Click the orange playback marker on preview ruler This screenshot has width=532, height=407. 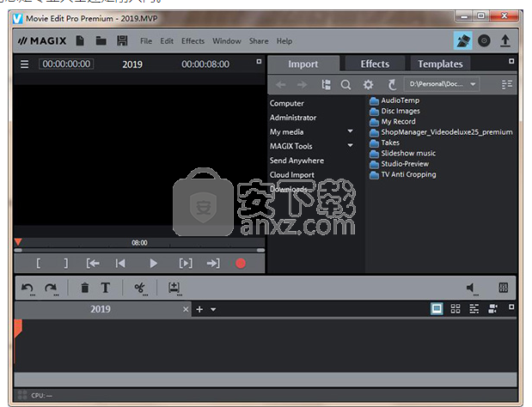click(18, 242)
